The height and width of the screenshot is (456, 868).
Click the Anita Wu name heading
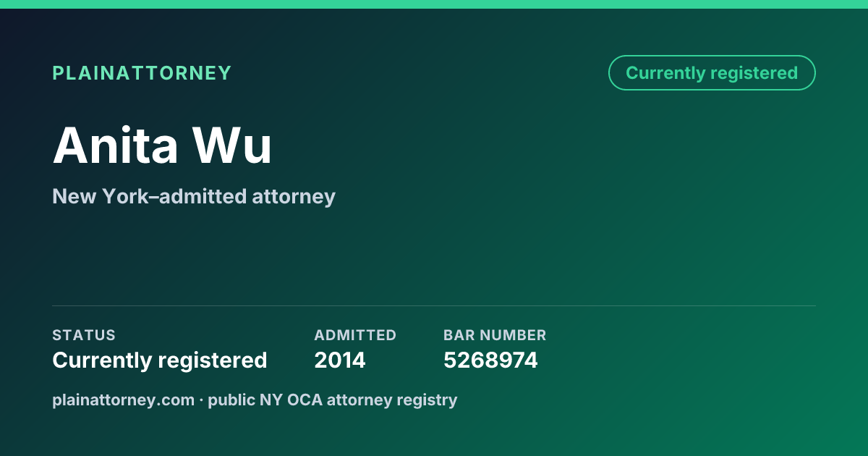pyautogui.click(x=162, y=145)
